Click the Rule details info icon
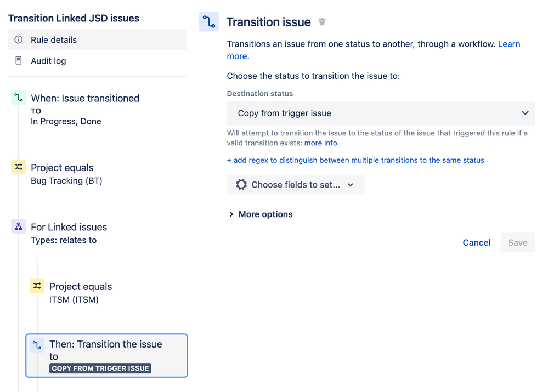Screen dimensions: 548x392 19,40
